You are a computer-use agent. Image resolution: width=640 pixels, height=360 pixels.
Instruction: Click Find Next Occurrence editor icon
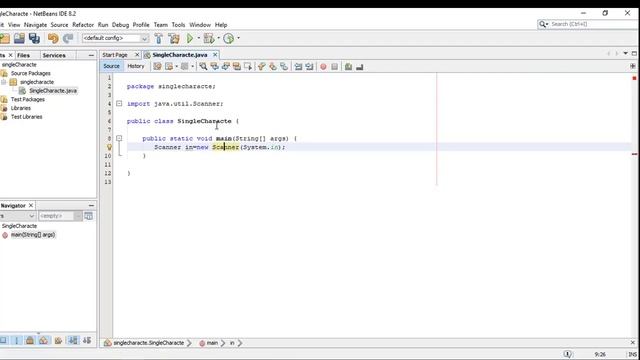[x=225, y=67]
